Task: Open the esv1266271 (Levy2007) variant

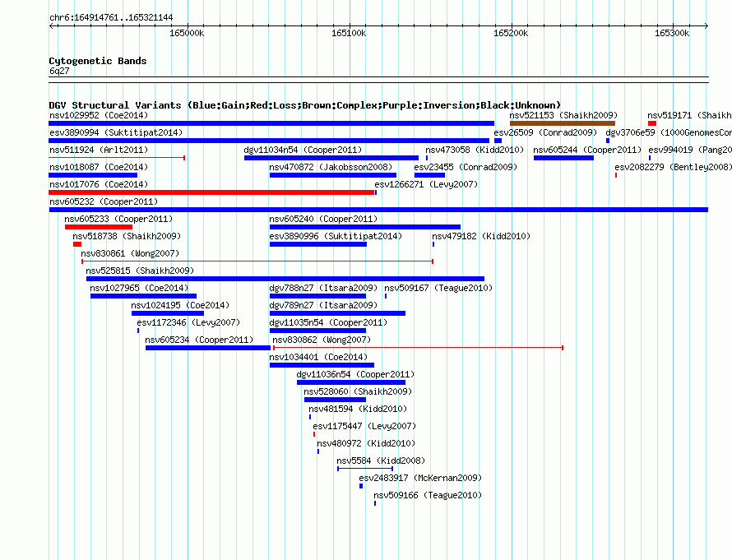Action: click(x=426, y=184)
